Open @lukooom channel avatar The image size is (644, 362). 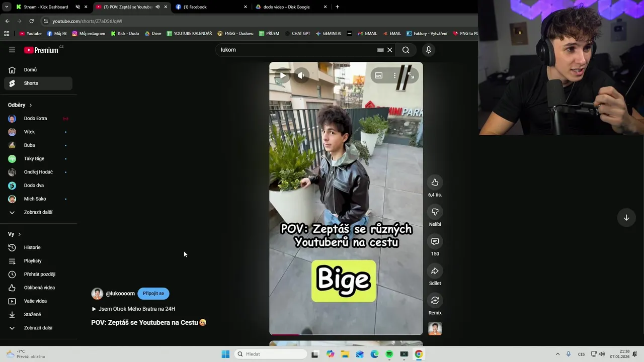tap(97, 294)
